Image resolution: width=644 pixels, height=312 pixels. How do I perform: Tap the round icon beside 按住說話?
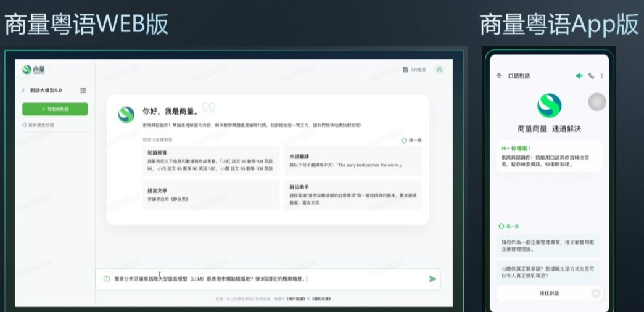tap(596, 293)
